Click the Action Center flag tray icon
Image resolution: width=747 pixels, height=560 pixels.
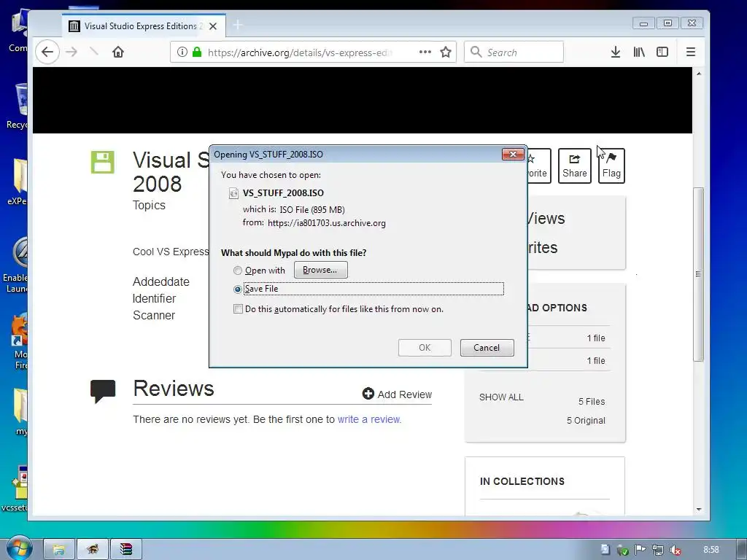640,550
